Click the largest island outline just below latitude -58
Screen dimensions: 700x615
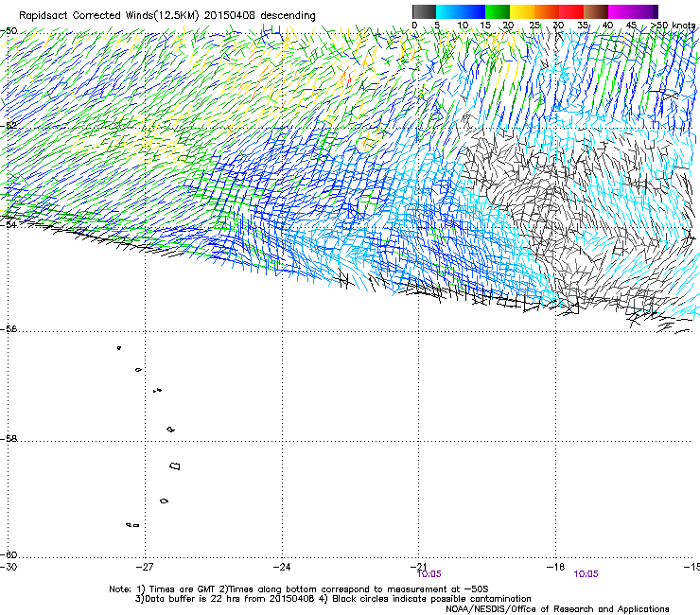click(x=175, y=466)
